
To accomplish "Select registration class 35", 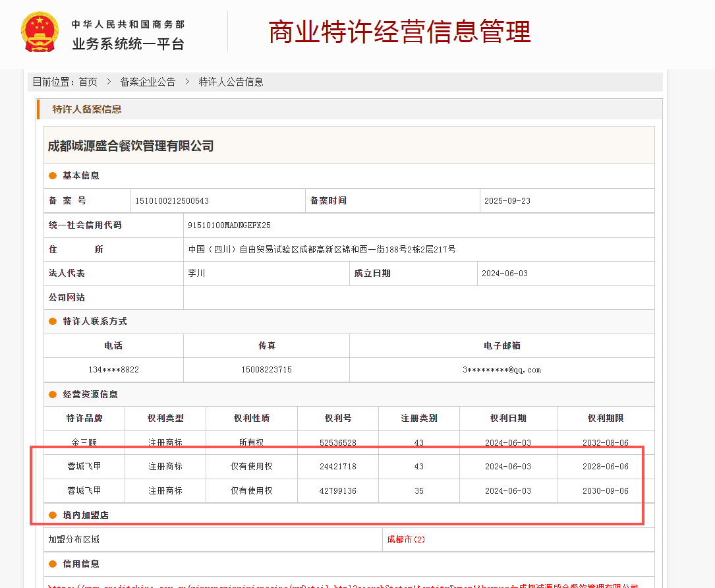I will click(x=419, y=491).
